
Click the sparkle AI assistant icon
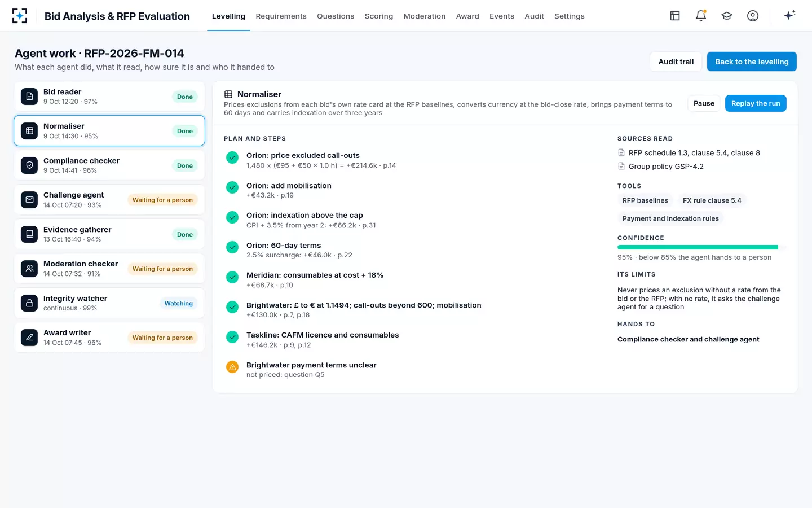pos(789,15)
